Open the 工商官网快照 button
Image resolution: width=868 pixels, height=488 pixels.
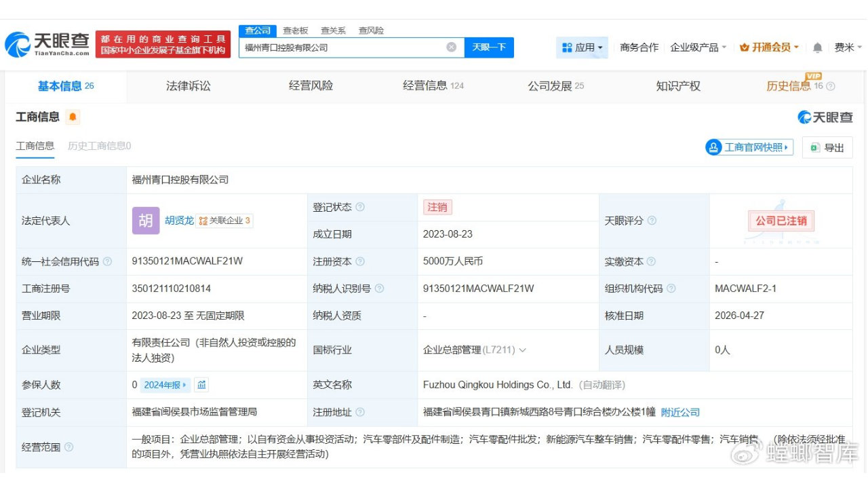749,147
